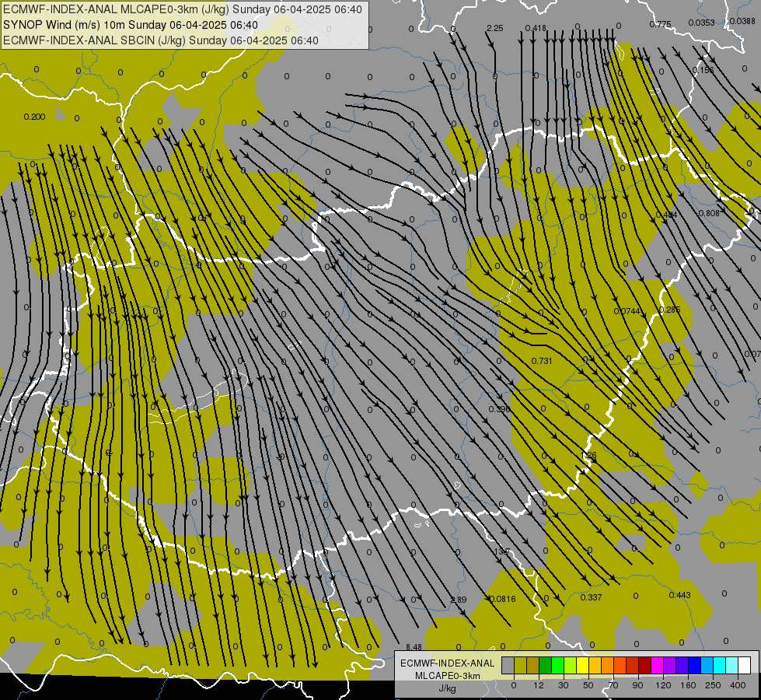
Task: Click the map value '0.285'
Action: (x=670, y=310)
